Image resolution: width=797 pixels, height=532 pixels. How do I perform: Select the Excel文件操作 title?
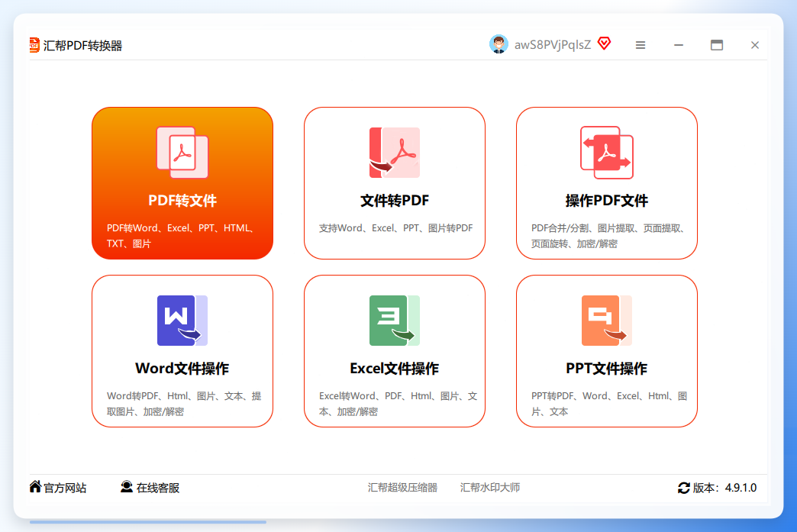(x=395, y=369)
